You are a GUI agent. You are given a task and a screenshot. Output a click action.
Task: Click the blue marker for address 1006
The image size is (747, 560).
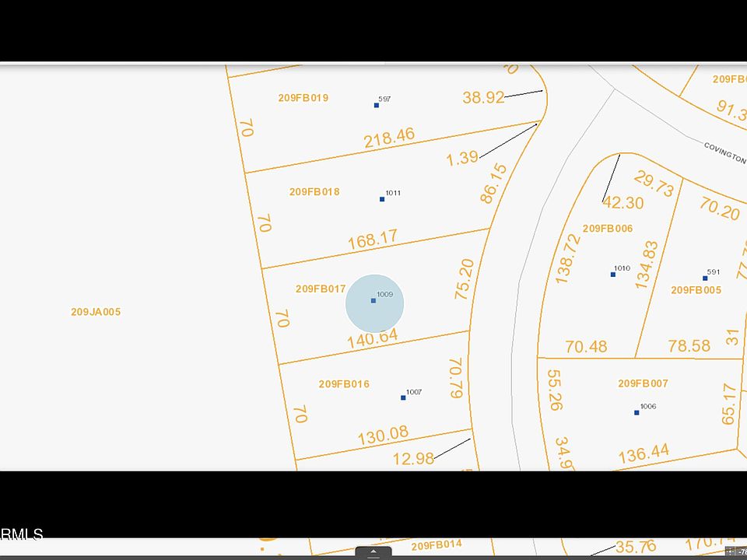click(637, 412)
